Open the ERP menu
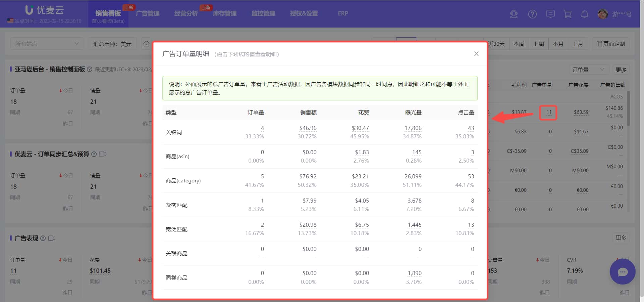 tap(343, 13)
